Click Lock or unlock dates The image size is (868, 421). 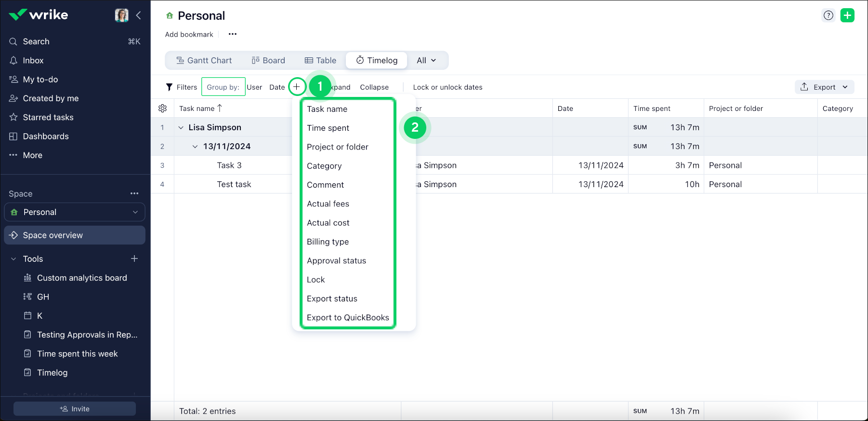pos(447,87)
